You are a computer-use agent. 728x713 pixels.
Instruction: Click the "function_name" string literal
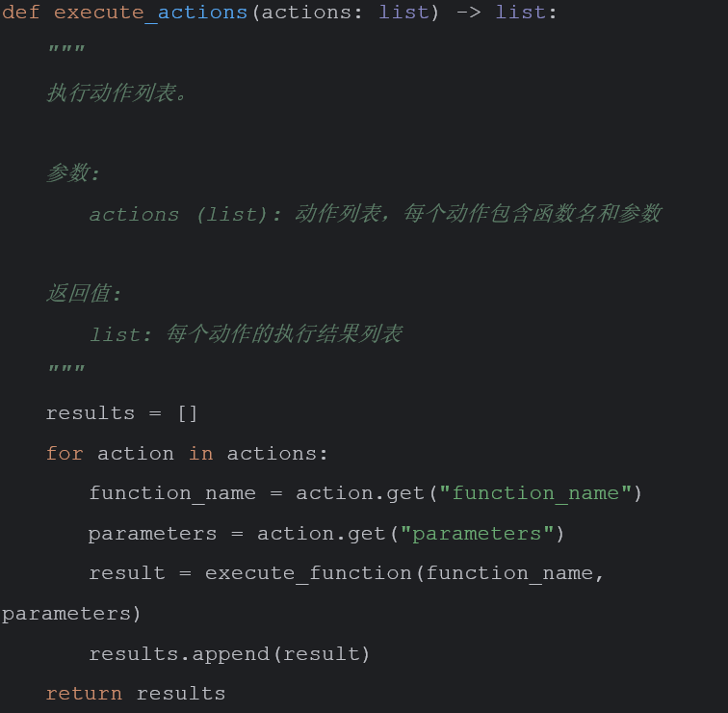[x=535, y=493]
